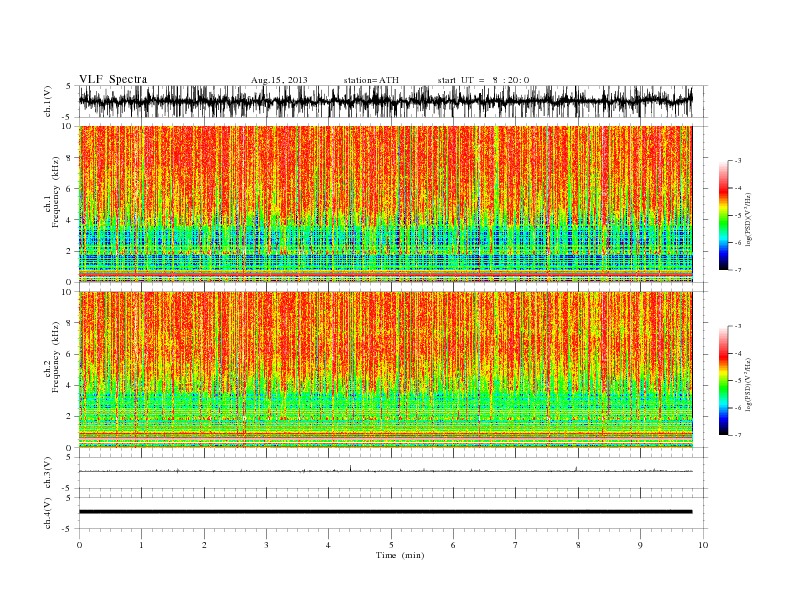This screenshot has height=612, width=792.
Task: Select the "start UT = 8 :20: 0" text
Action: tap(483, 80)
